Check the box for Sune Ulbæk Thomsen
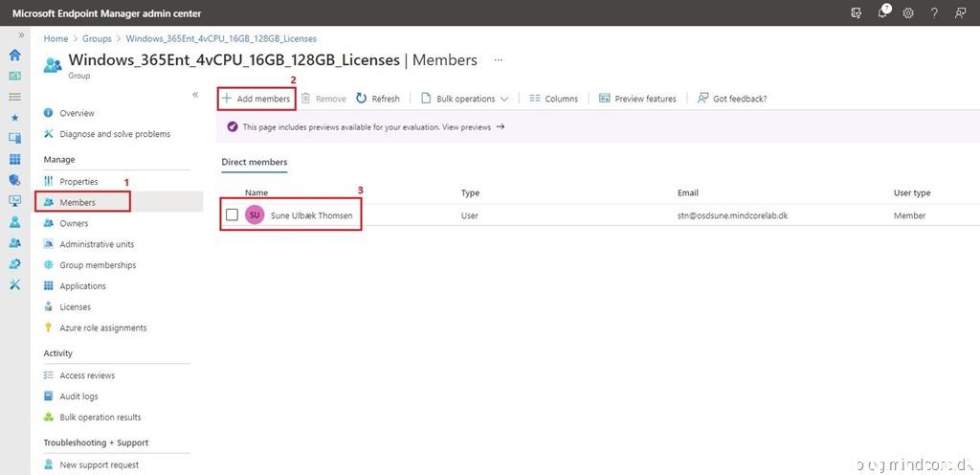This screenshot has height=475, width=980. 232,215
